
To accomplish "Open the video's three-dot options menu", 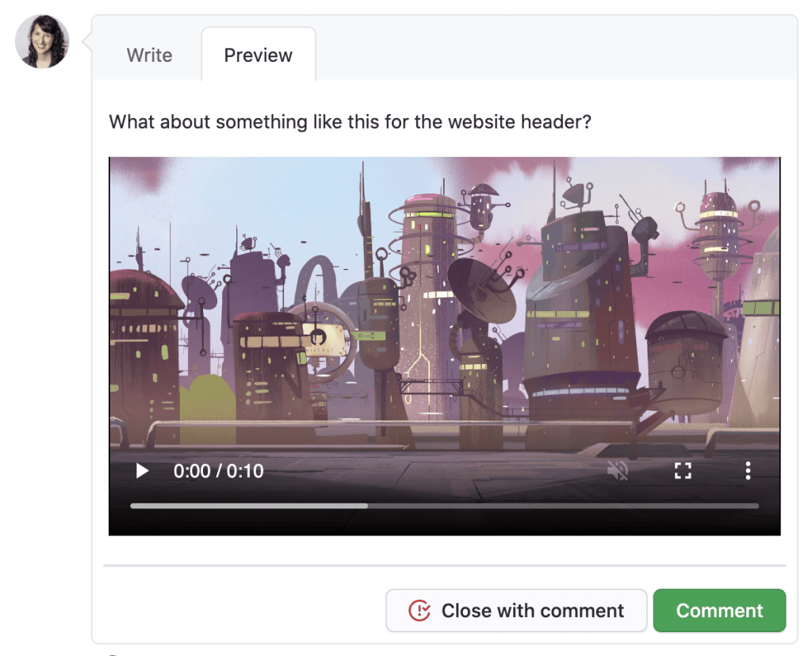I will tap(748, 471).
